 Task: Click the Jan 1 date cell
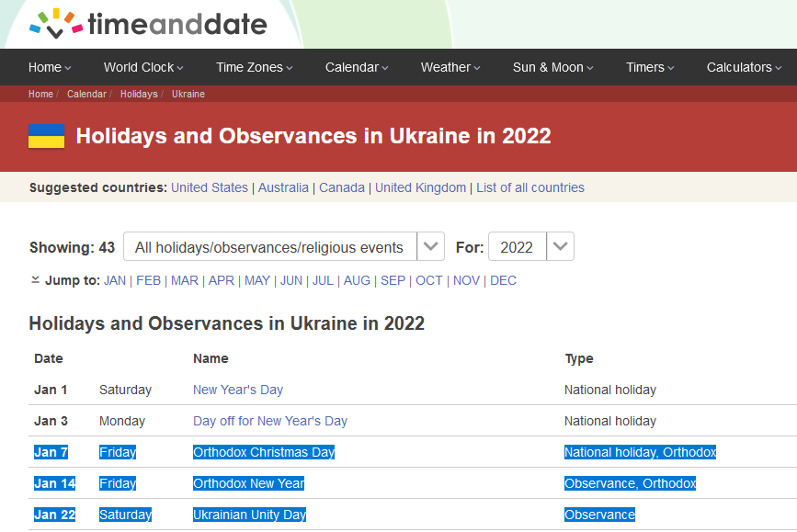click(51, 390)
